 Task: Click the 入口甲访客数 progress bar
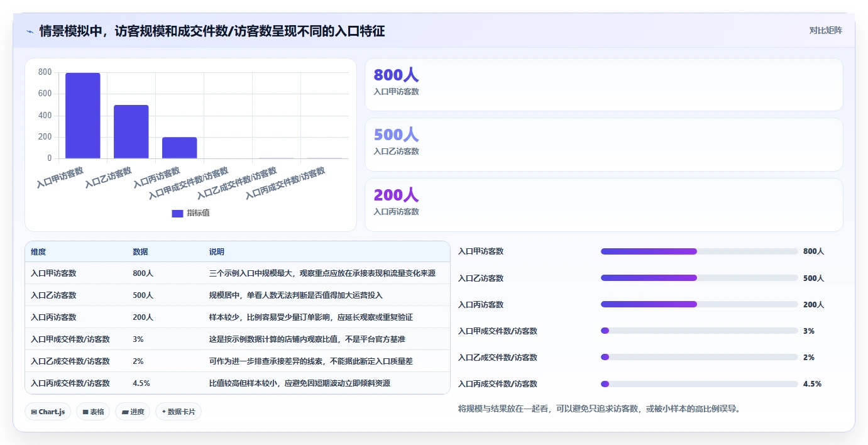(700, 251)
